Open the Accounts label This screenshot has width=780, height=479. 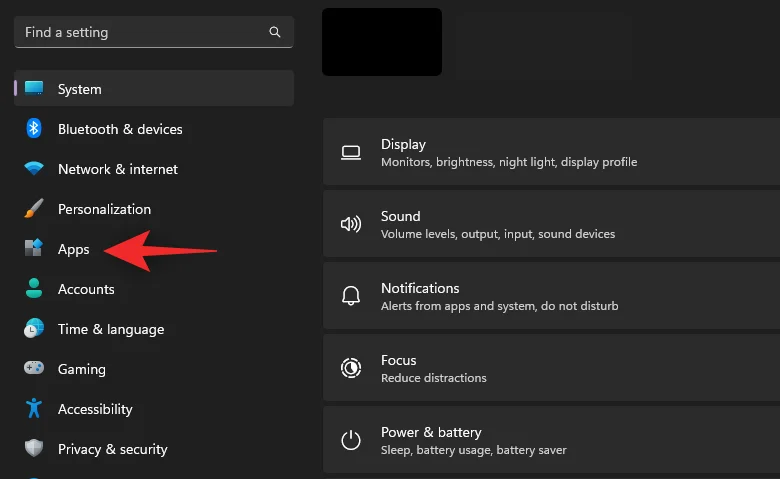(86, 289)
